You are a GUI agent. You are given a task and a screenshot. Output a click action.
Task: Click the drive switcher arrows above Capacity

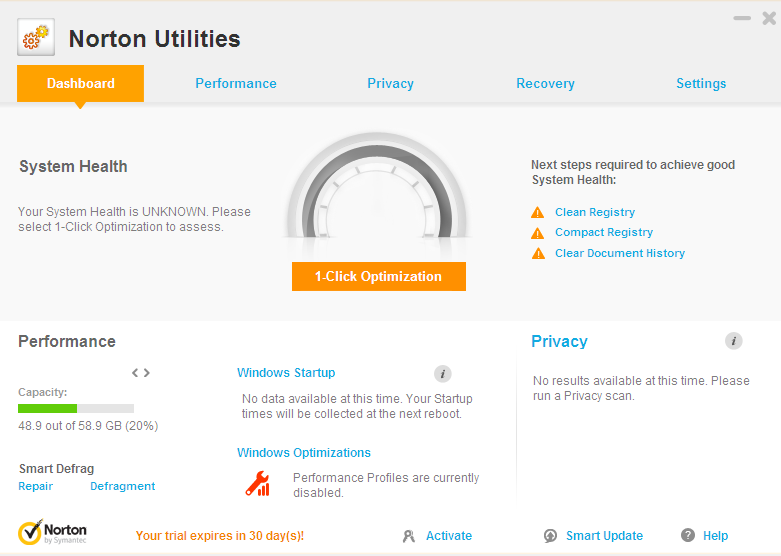pos(141,373)
